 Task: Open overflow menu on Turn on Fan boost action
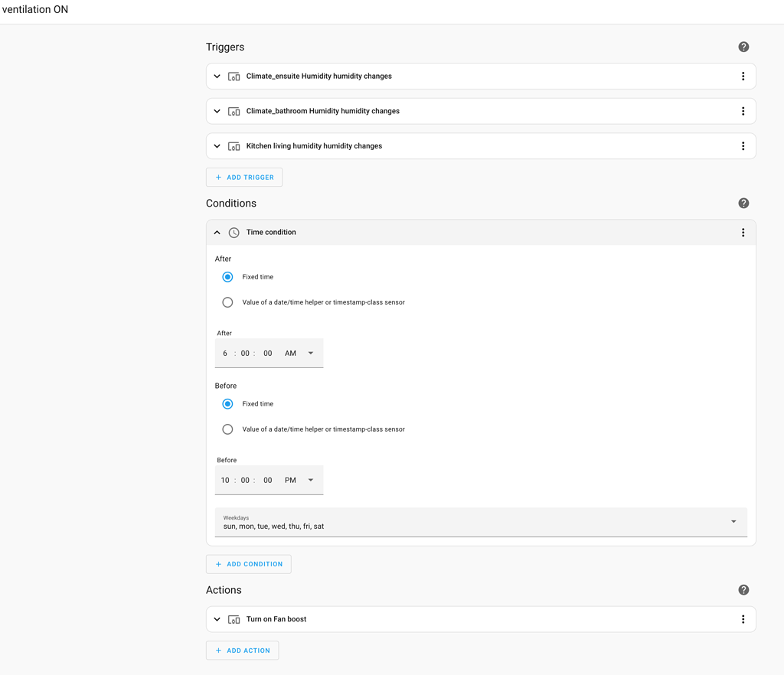click(743, 618)
